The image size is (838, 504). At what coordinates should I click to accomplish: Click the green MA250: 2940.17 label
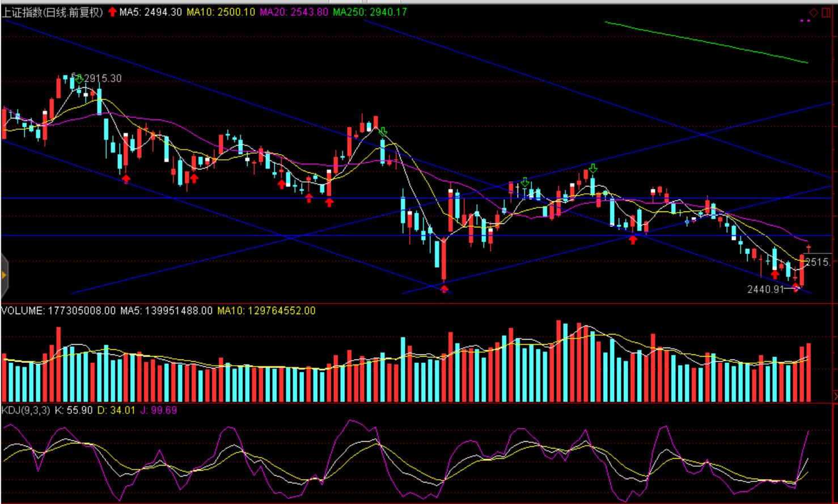coord(370,12)
